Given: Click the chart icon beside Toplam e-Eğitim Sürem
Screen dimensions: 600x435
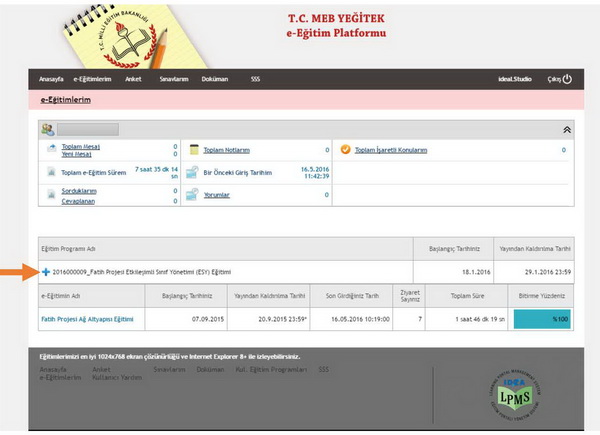Looking at the screenshot, I should click(51, 172).
